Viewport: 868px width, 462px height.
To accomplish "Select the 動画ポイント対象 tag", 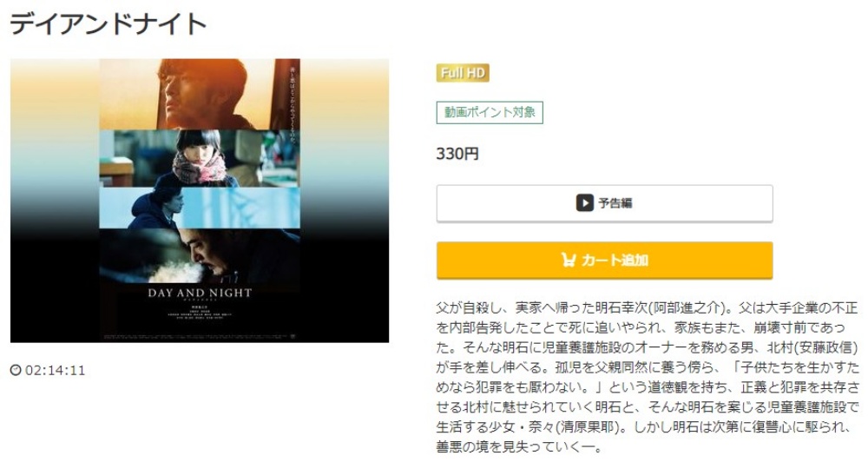I will [x=490, y=112].
